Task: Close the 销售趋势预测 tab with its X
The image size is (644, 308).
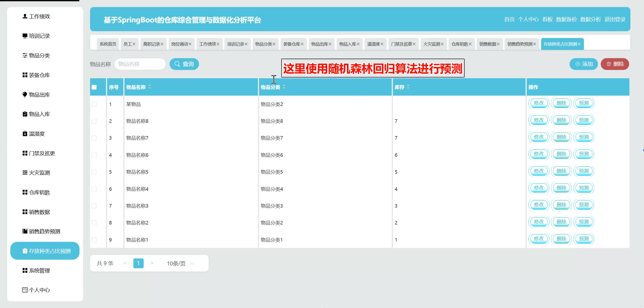Action: pyautogui.click(x=535, y=44)
